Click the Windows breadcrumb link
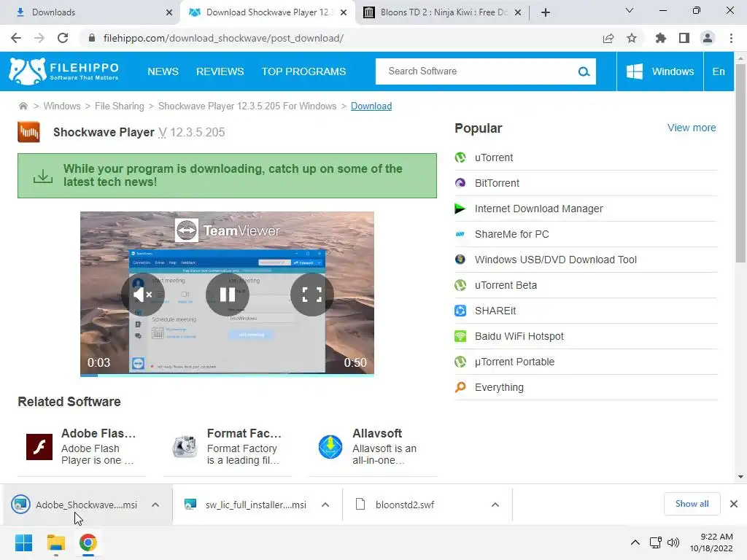The height and width of the screenshot is (560, 747). pos(62,106)
